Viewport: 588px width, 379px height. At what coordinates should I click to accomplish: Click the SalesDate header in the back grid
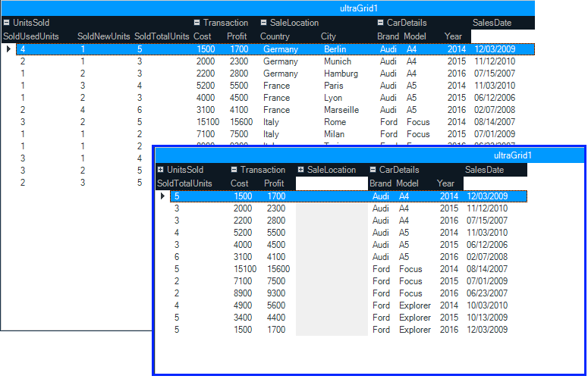(x=492, y=23)
